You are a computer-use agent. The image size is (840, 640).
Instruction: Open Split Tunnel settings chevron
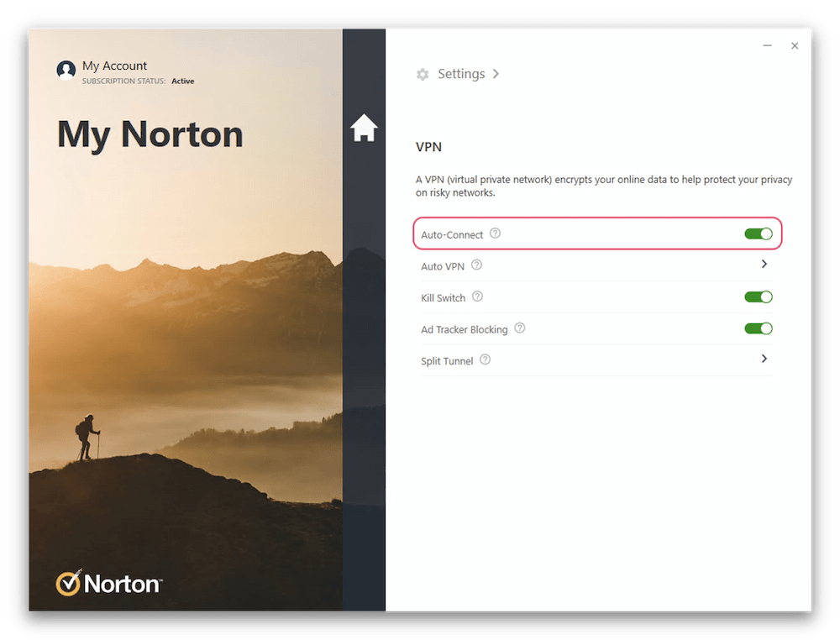[764, 359]
